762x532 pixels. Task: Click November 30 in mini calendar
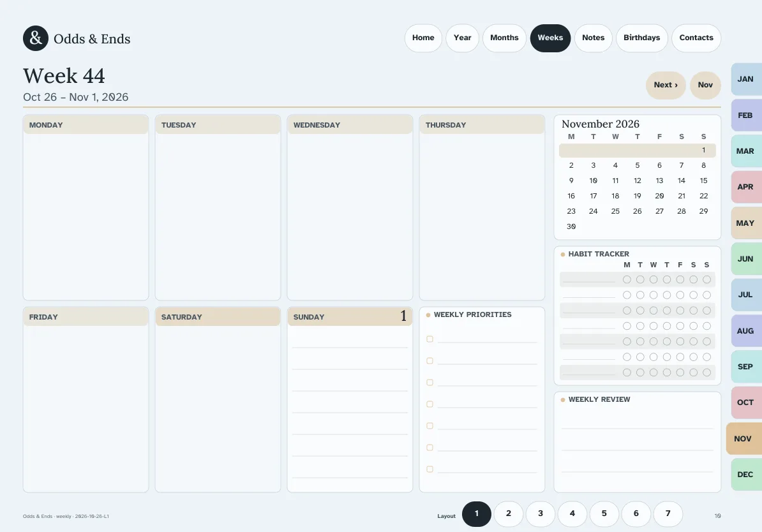click(571, 226)
